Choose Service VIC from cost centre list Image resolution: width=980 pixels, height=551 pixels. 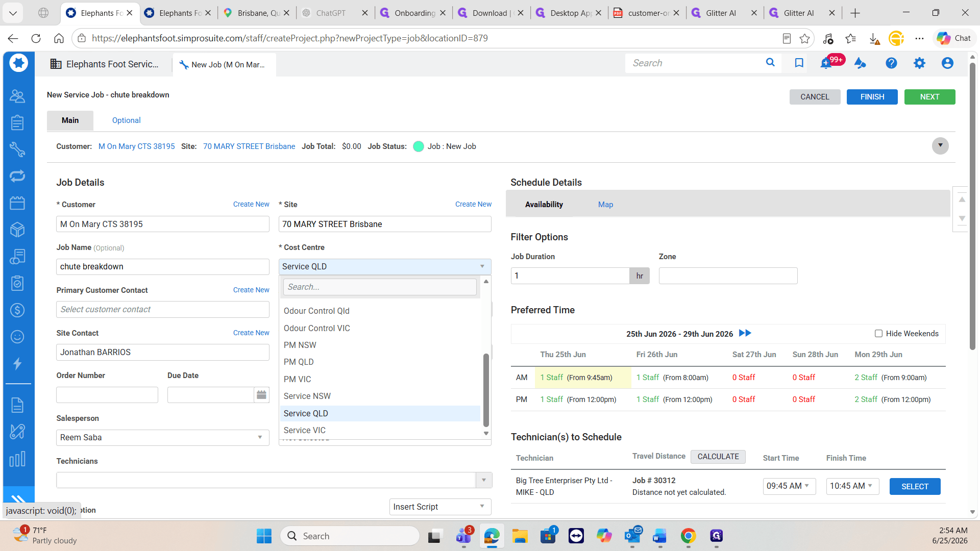click(x=380, y=430)
